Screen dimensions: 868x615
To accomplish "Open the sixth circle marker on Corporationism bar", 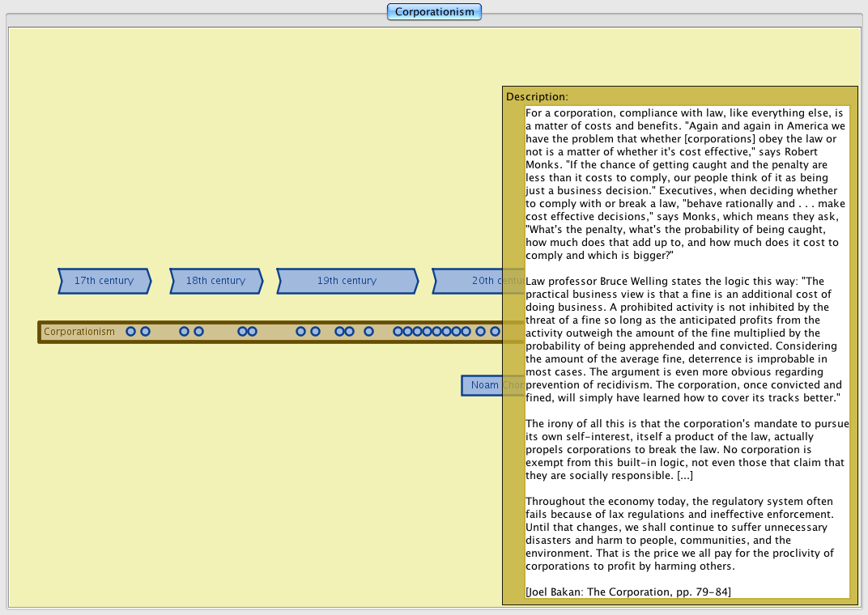I will pyautogui.click(x=253, y=332).
